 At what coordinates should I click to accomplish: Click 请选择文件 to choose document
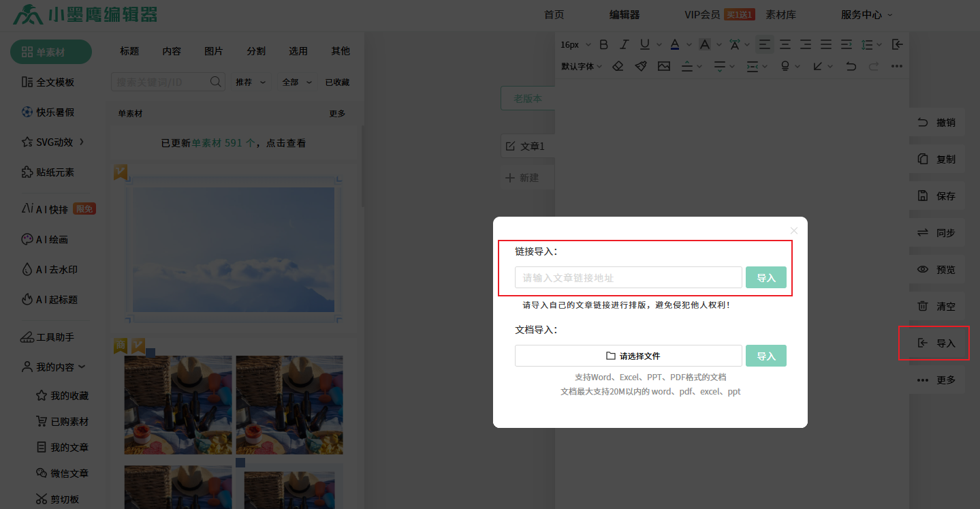(629, 356)
